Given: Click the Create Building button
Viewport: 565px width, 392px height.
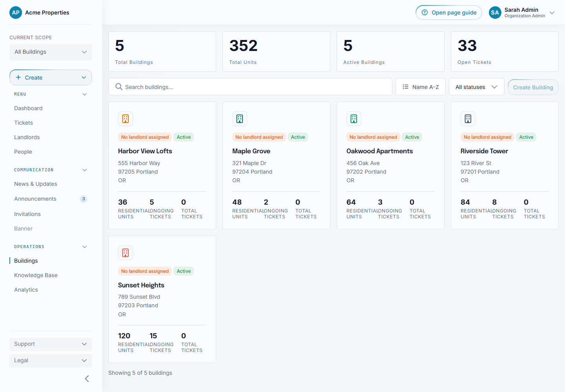Looking at the screenshot, I should (x=533, y=87).
